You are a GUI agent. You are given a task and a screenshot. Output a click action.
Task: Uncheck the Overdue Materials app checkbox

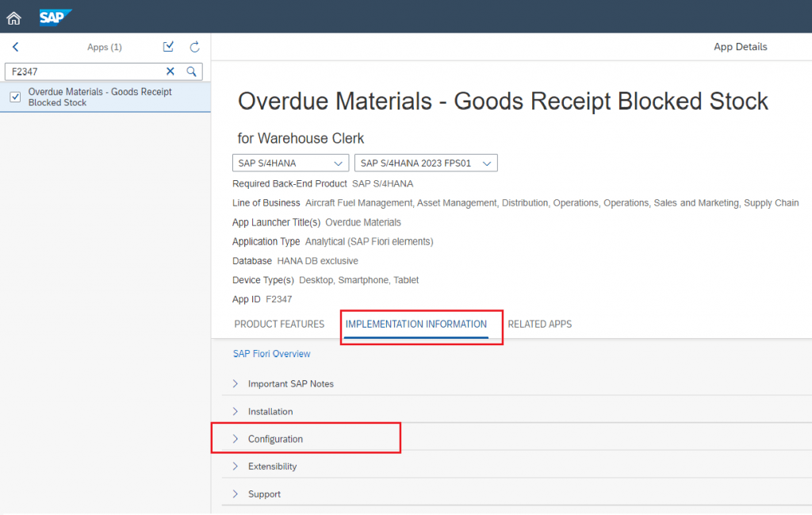(15, 97)
